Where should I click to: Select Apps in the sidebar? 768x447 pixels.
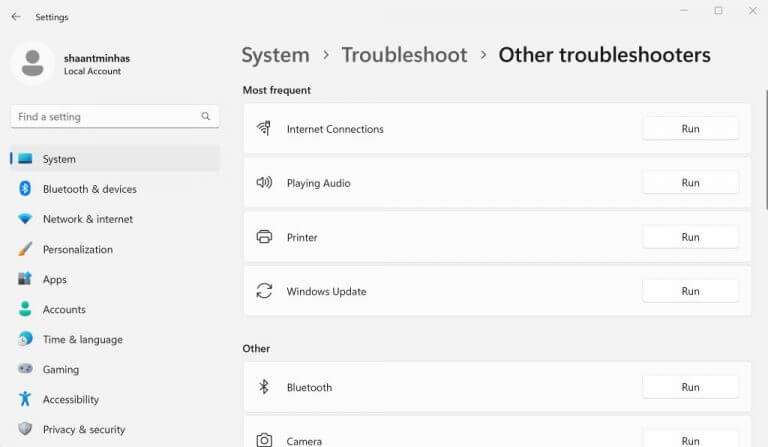[115, 279]
